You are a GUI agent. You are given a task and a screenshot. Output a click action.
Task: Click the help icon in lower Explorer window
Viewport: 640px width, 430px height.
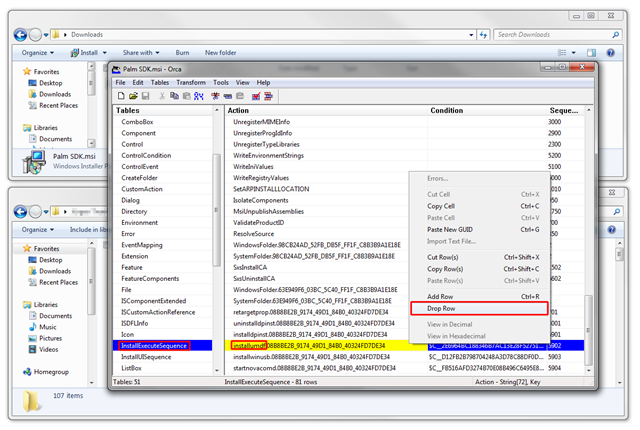[611, 229]
